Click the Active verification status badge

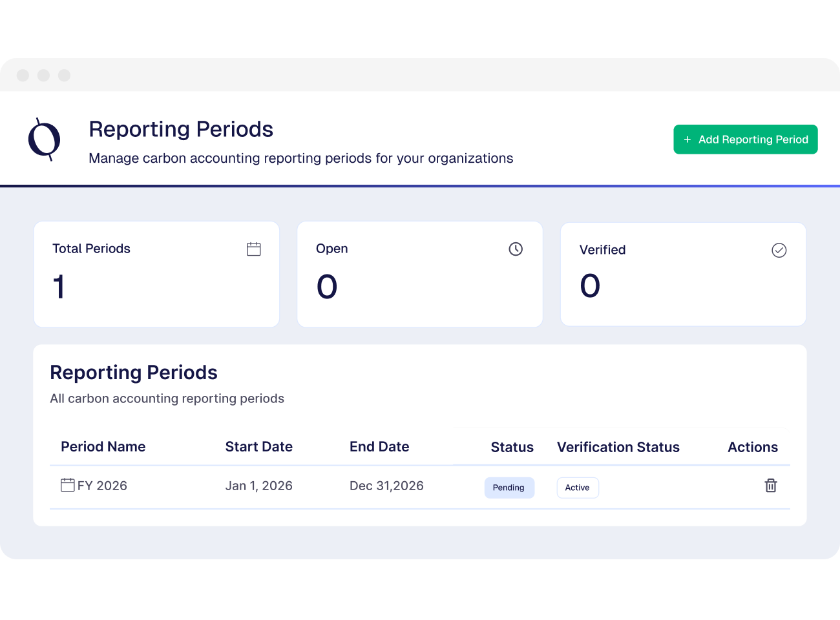point(578,488)
